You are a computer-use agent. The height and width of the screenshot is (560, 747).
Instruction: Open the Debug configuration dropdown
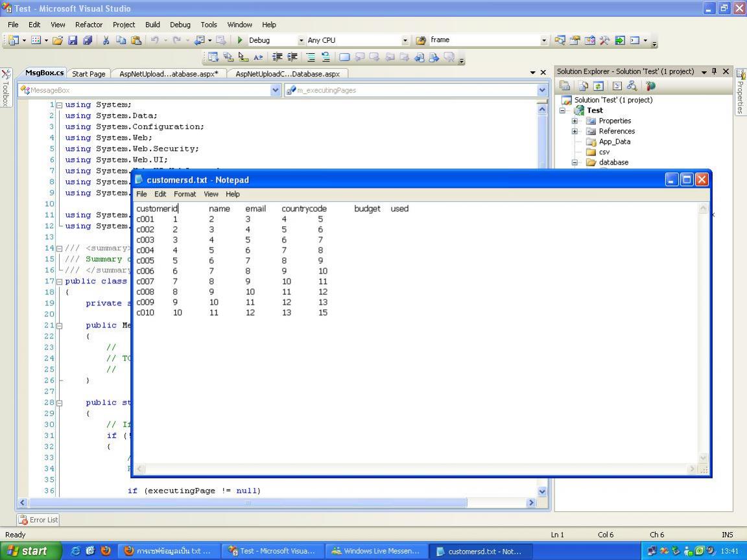pyautogui.click(x=301, y=40)
